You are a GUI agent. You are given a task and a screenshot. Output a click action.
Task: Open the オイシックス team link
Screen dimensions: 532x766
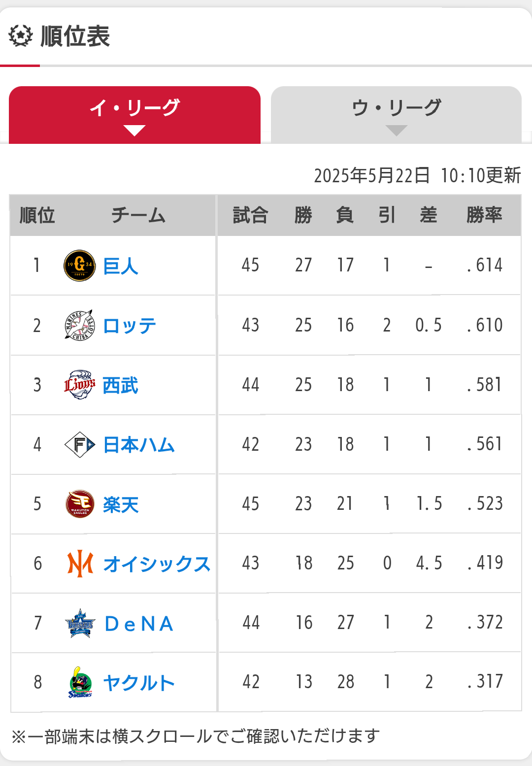pos(157,564)
